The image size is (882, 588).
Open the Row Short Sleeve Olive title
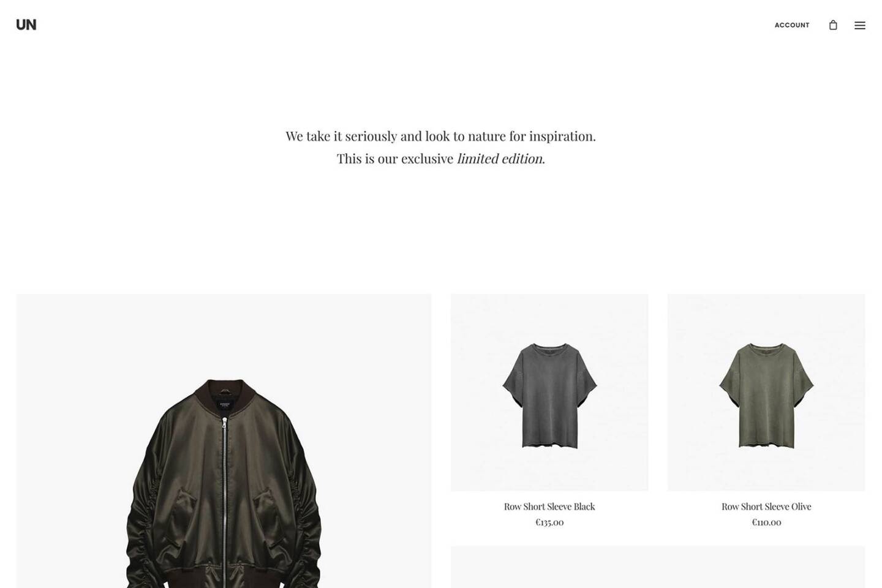click(x=766, y=507)
